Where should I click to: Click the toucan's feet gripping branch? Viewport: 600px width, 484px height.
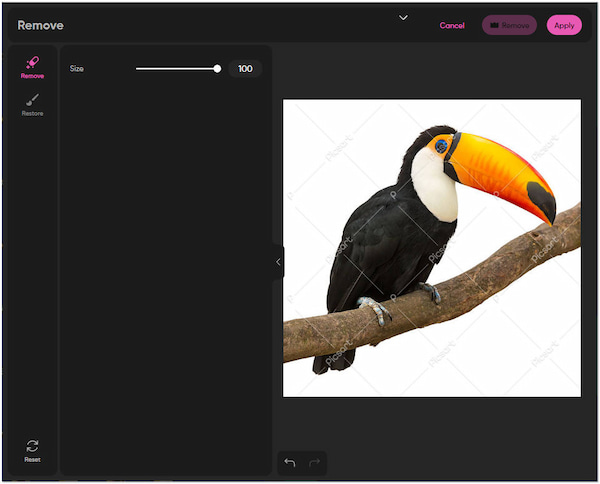pyautogui.click(x=376, y=309)
